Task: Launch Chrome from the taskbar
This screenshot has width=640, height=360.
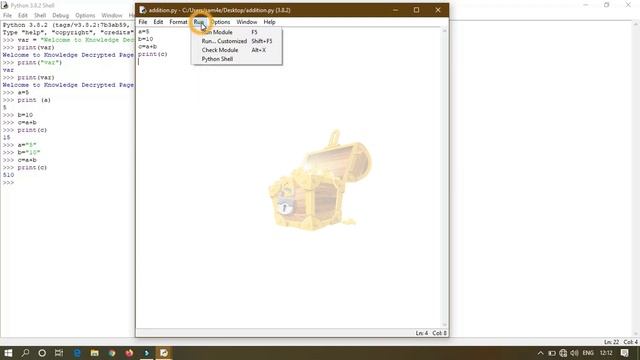Action: (112, 353)
